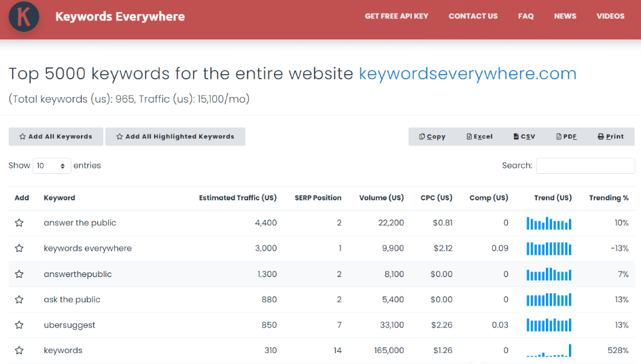Screen dimensions: 641x364
Task: Click star icon beside 'keywords' row
Action: (x=19, y=350)
